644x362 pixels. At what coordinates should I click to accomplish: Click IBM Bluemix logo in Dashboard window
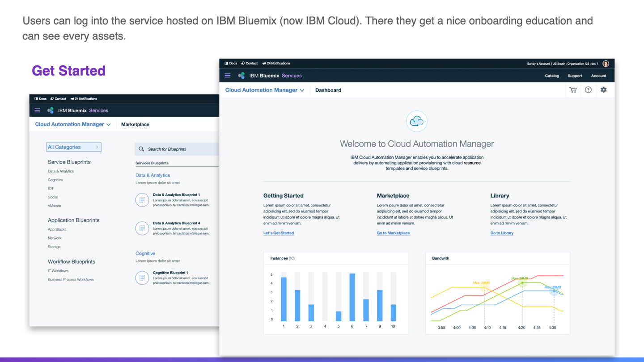click(x=241, y=76)
